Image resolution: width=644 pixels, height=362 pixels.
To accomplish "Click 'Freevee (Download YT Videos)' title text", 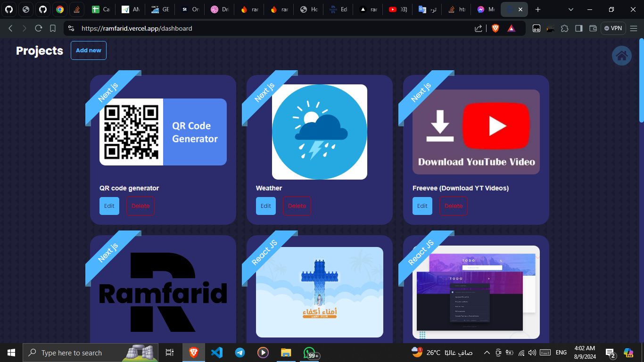I will pos(461,188).
